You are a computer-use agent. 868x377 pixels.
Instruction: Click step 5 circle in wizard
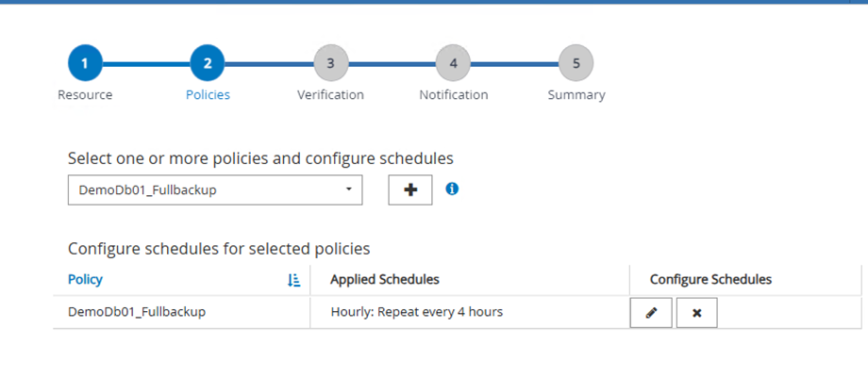[x=576, y=63]
